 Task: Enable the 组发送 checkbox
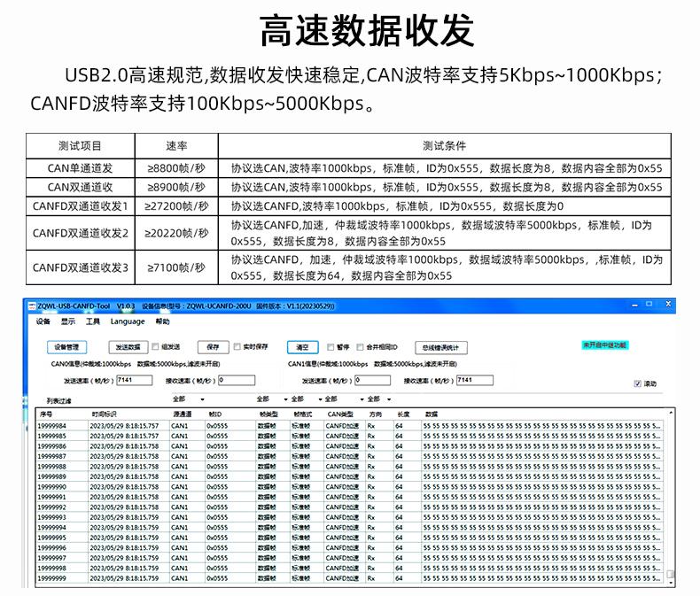(155, 346)
